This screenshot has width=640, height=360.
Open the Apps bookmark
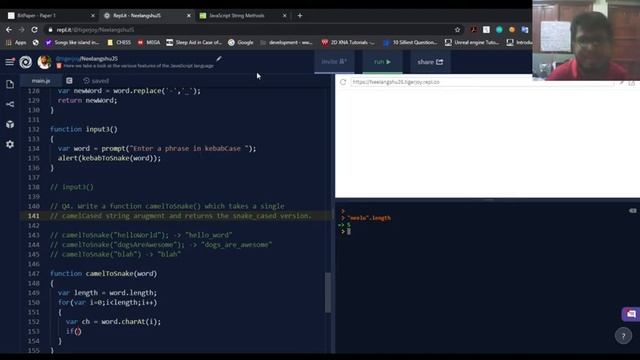[16, 42]
